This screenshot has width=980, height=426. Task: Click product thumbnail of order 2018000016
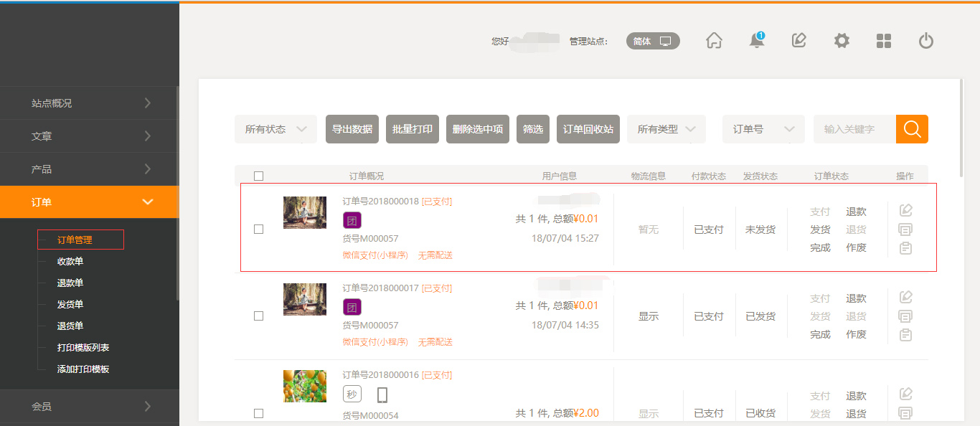pos(305,386)
